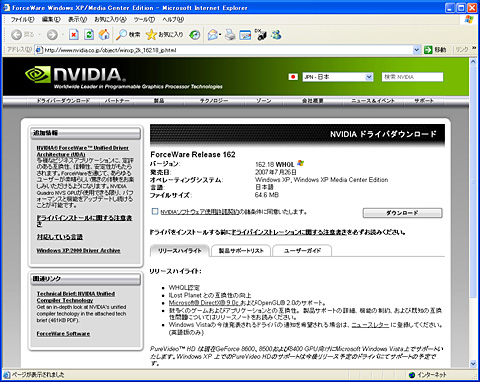
Task: Click the Back arrow toolbar icon
Action: [x=17, y=34]
